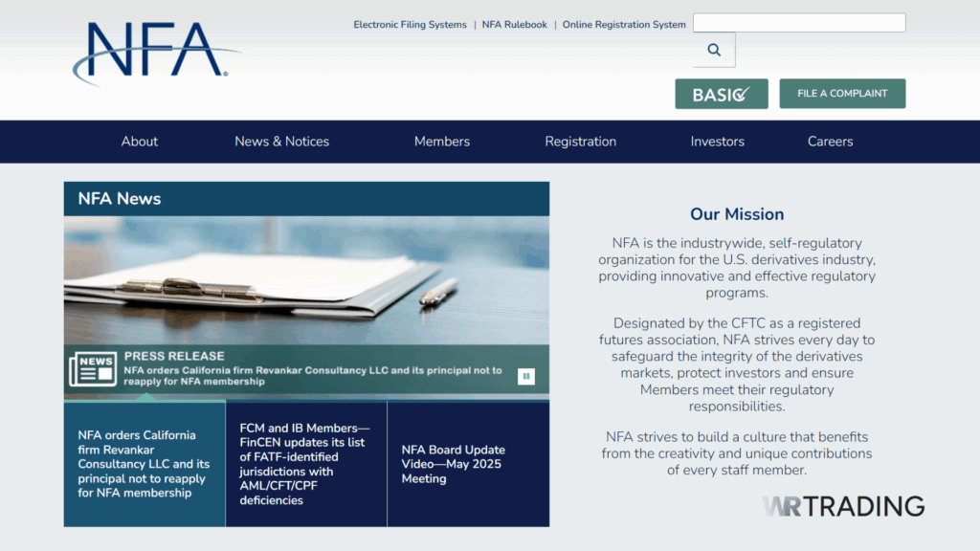Open the Registration menu
This screenshot has width=980, height=551.
click(580, 142)
